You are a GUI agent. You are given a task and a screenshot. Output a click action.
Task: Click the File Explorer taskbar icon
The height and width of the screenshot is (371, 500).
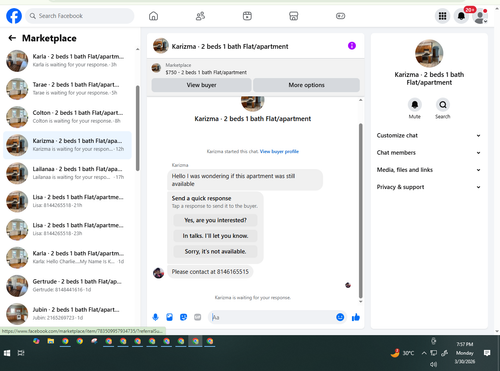pos(51,341)
